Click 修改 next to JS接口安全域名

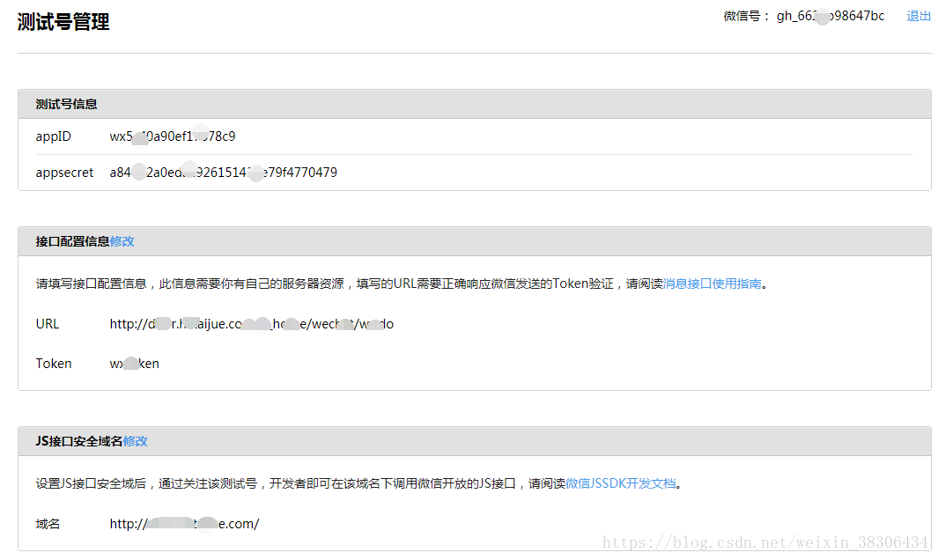coord(136,441)
